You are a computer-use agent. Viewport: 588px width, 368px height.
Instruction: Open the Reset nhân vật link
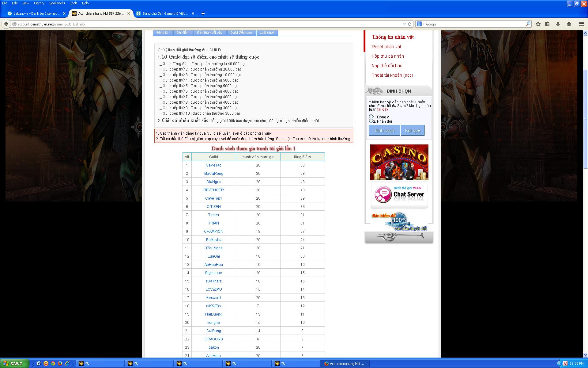386,47
